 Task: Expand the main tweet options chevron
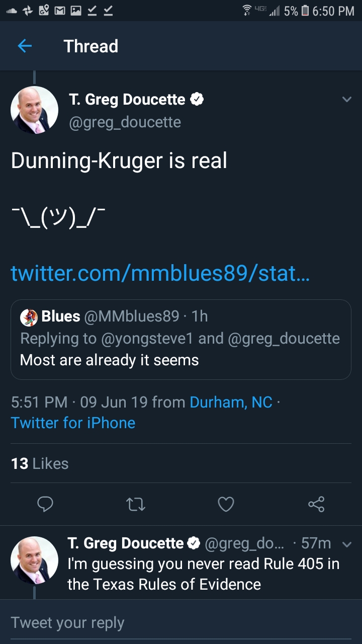pos(346,100)
